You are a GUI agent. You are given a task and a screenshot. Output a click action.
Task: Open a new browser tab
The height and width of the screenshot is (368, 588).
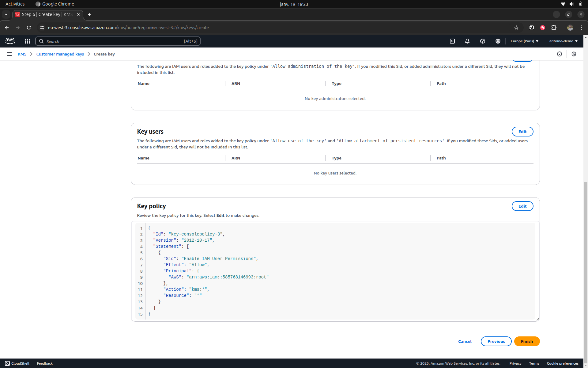pos(89,14)
